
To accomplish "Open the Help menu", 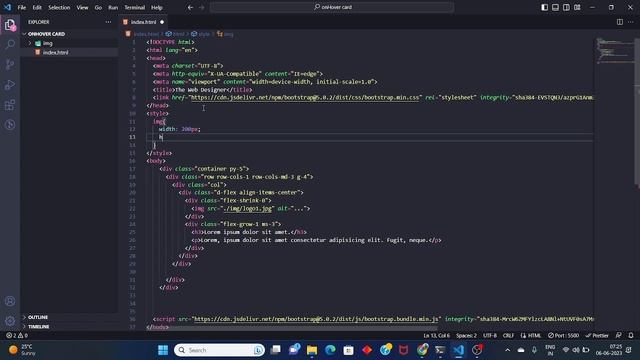I will coord(157,7).
